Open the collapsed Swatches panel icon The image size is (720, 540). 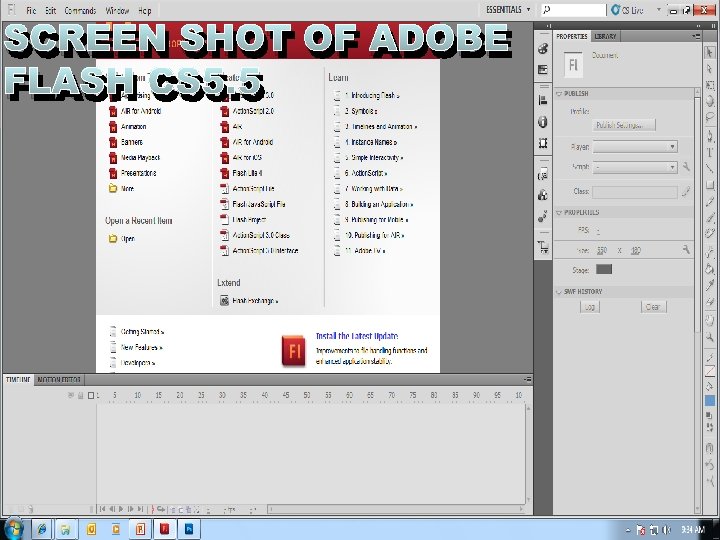point(543,69)
